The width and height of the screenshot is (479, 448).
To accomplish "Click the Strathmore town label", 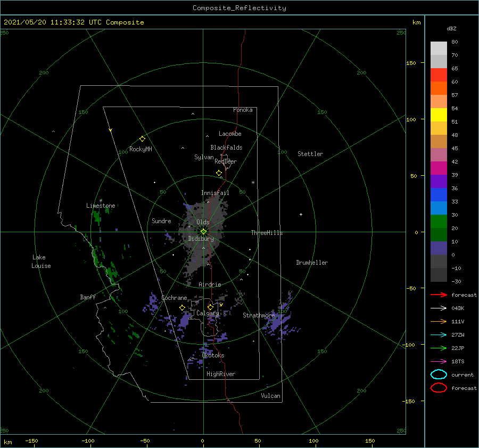I will pos(259,315).
